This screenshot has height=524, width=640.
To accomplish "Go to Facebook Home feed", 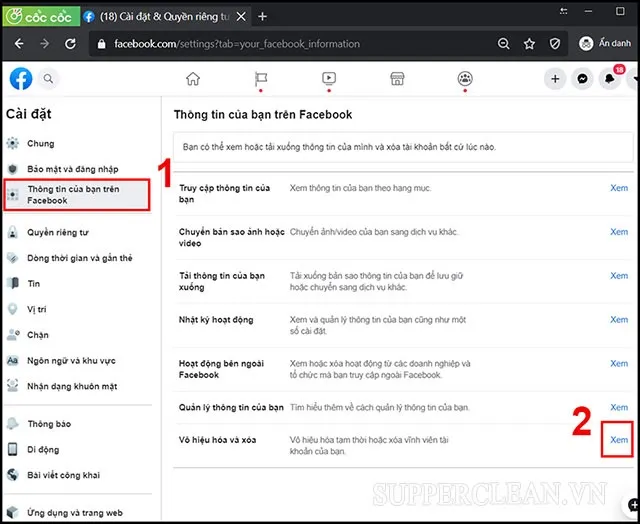I will point(193,78).
